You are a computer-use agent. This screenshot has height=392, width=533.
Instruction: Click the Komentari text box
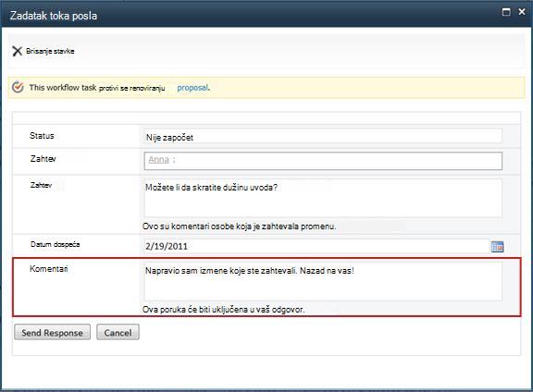323,281
